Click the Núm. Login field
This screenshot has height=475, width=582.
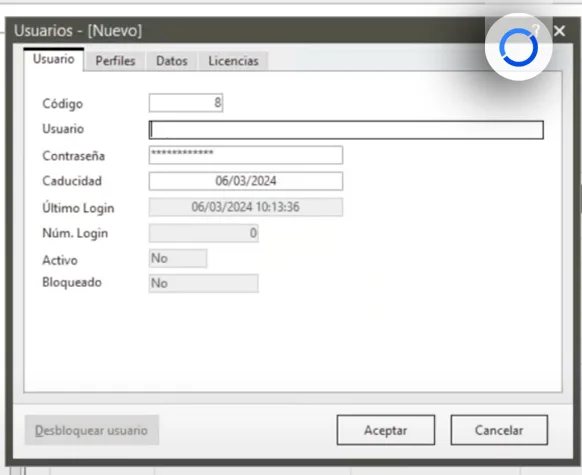[x=203, y=233]
